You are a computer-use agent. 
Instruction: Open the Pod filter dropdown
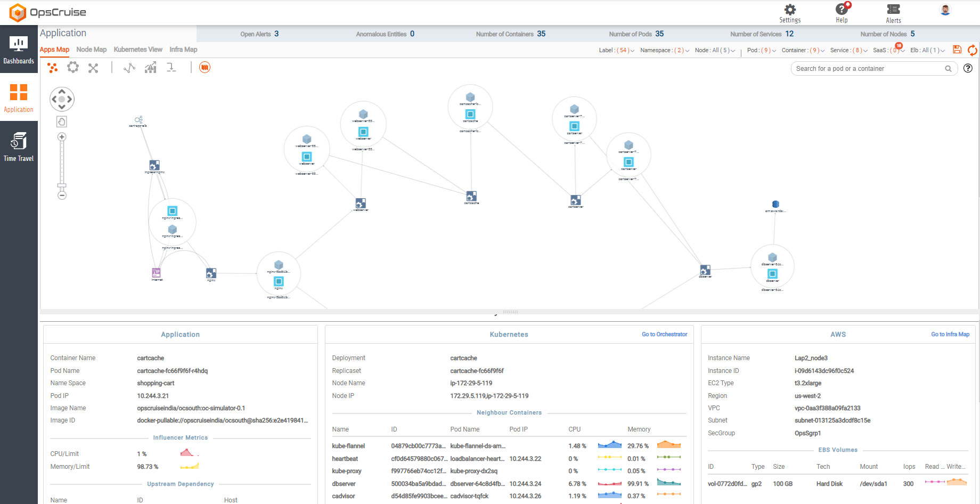pos(761,51)
